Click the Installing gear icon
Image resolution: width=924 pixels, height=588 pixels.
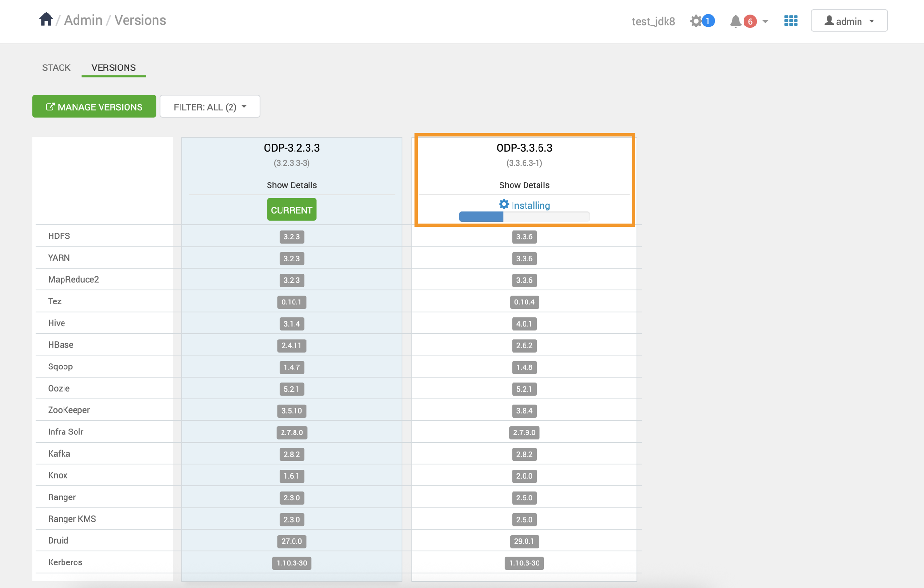(504, 204)
